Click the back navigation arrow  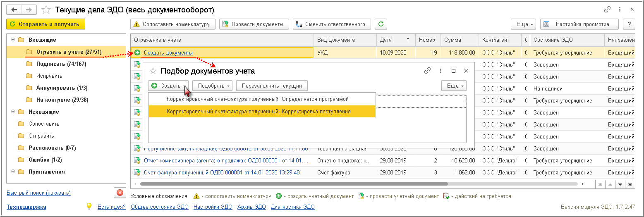(14, 9)
